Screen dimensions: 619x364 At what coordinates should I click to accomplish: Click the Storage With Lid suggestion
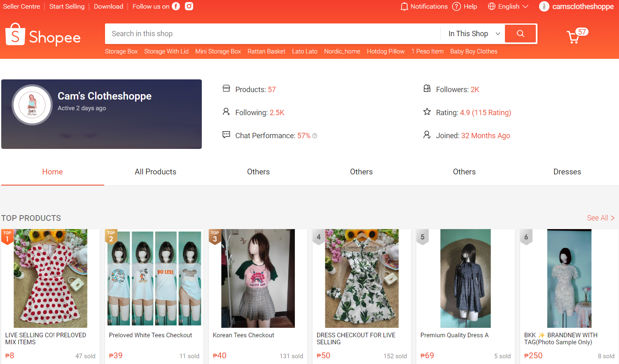pos(166,51)
